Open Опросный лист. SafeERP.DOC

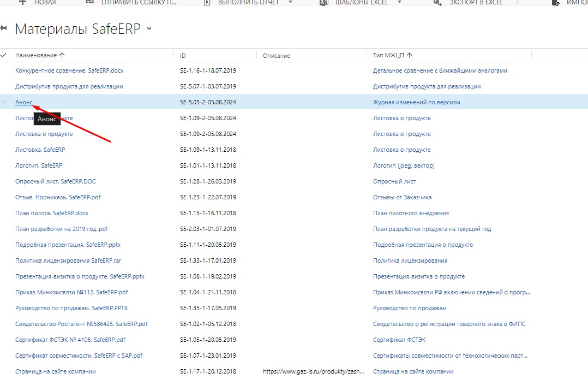click(56, 181)
